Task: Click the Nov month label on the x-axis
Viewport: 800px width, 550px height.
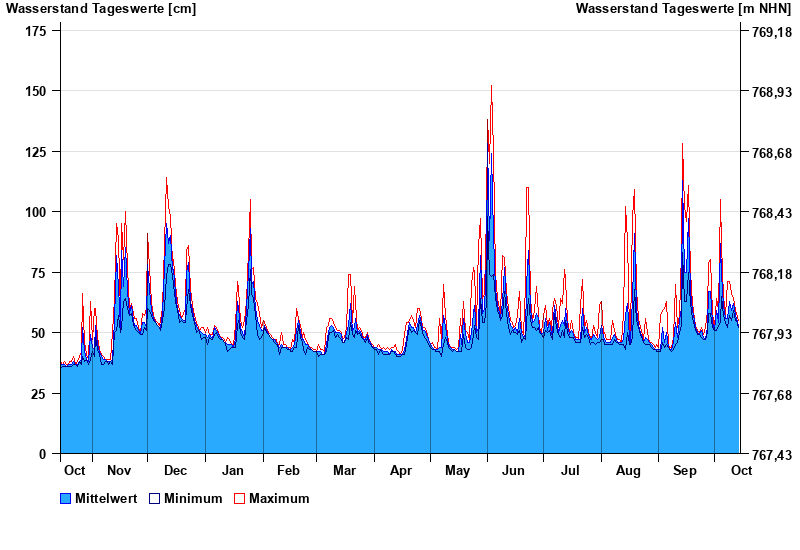Action: coord(119,470)
